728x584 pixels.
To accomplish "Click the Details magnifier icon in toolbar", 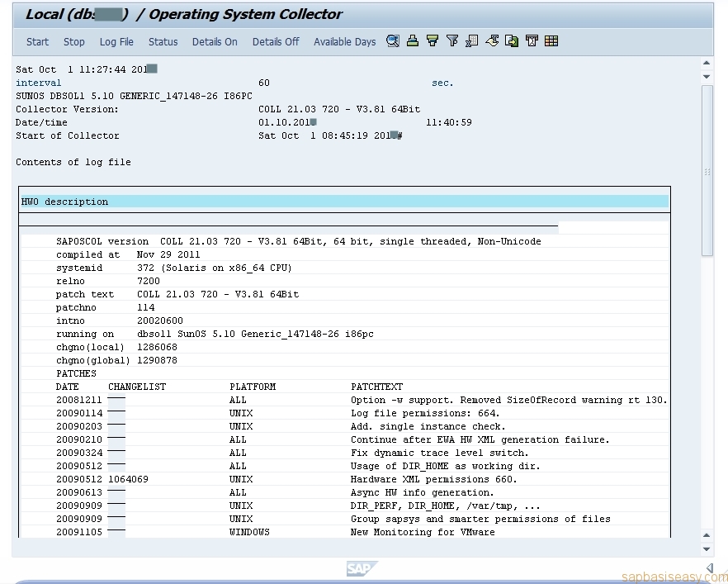I will [x=393, y=41].
